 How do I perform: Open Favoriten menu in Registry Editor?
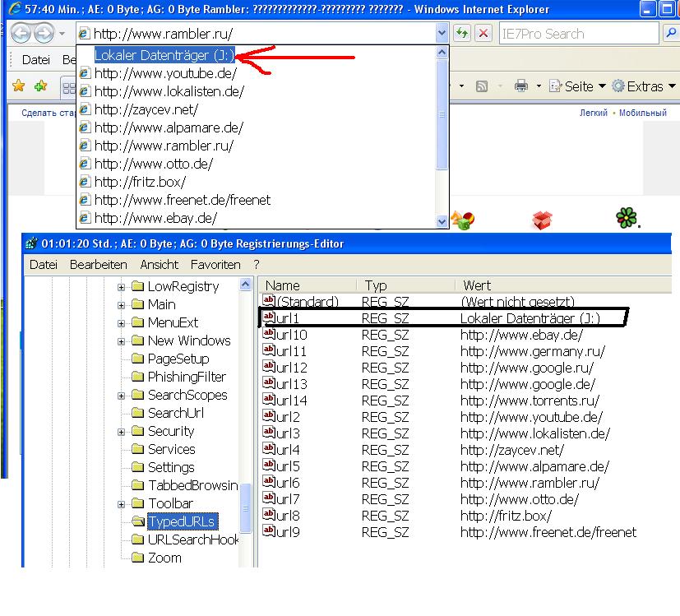(215, 265)
